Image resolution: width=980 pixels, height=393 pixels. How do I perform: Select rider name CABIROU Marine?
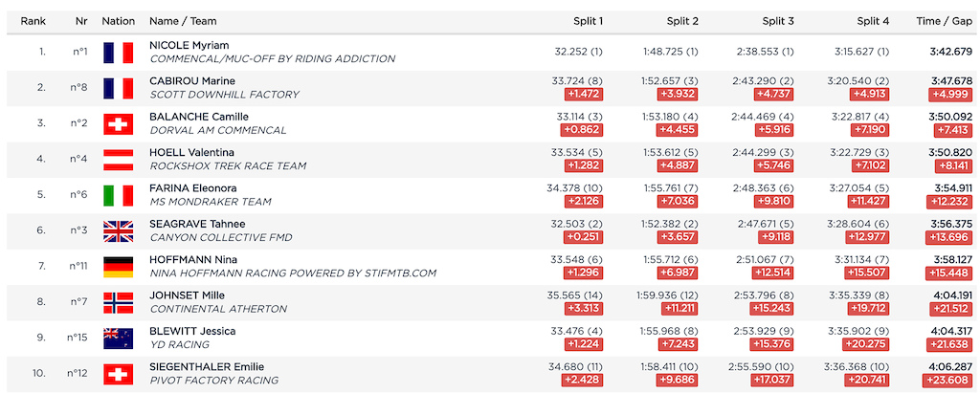click(191, 80)
